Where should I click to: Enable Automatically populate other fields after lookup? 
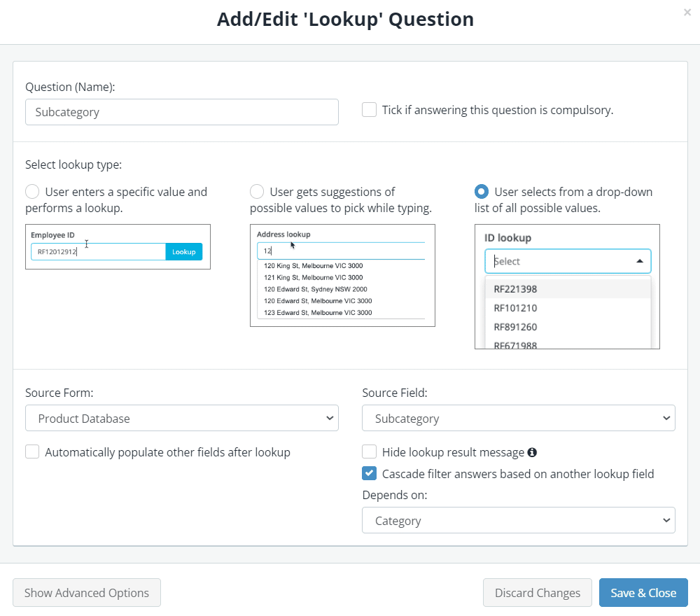(x=32, y=451)
